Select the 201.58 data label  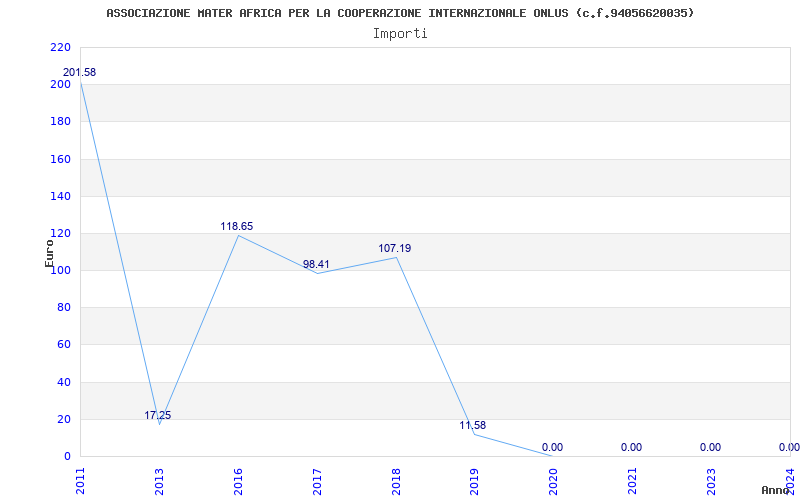coord(79,72)
